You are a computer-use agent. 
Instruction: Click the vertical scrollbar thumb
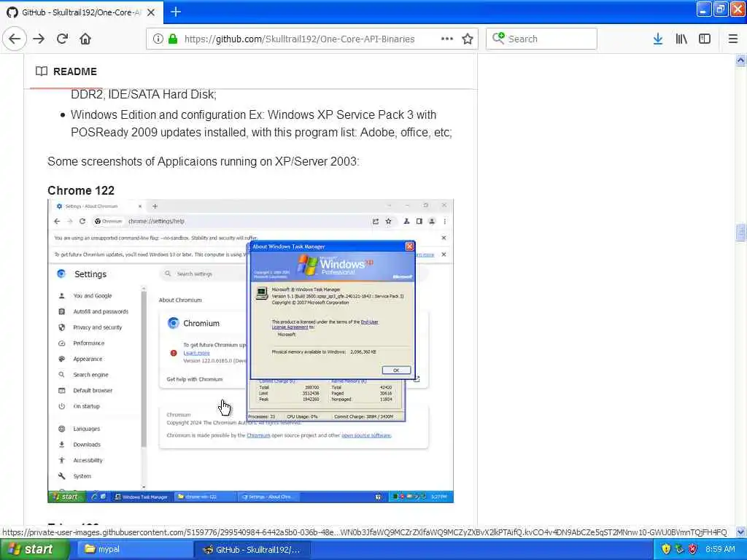click(741, 233)
